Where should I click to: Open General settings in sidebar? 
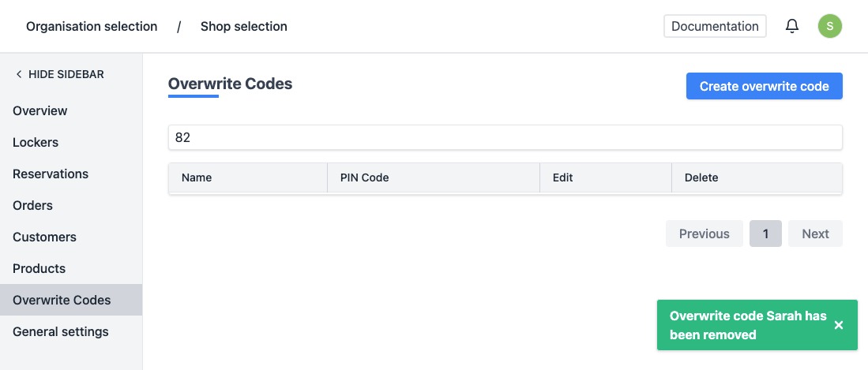click(61, 331)
